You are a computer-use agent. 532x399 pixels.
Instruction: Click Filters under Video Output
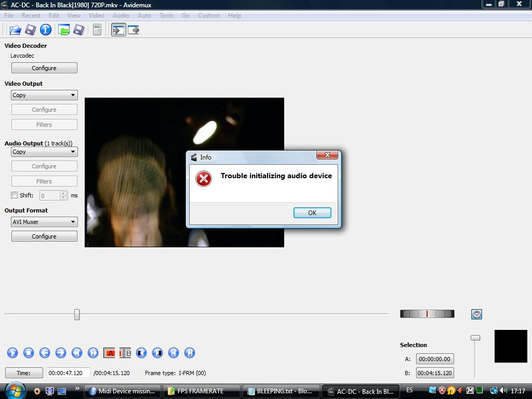(x=44, y=125)
